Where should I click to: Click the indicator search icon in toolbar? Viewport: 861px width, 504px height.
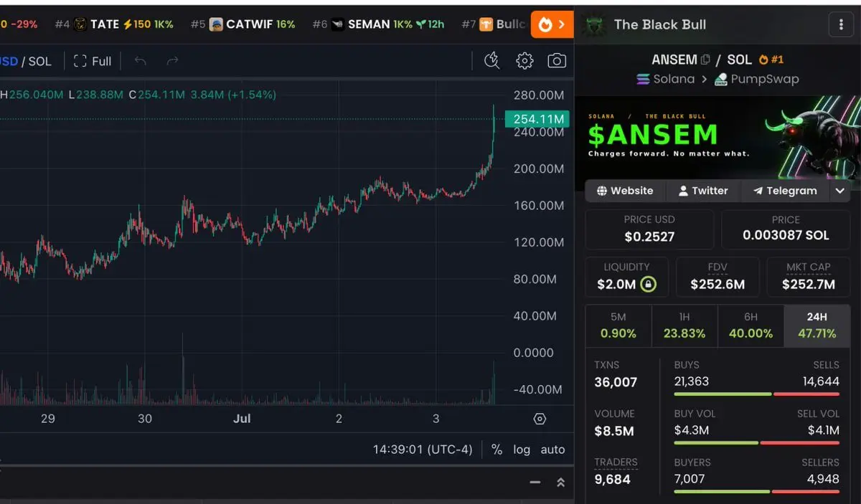point(491,61)
